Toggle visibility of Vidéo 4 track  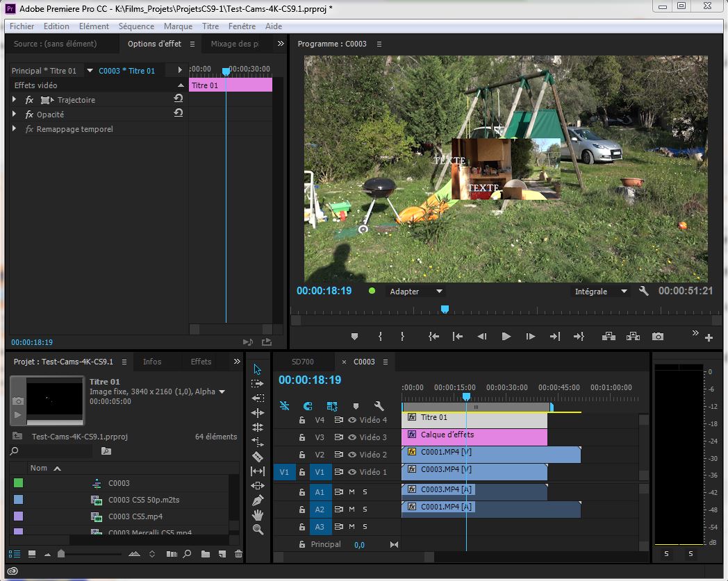click(x=352, y=420)
